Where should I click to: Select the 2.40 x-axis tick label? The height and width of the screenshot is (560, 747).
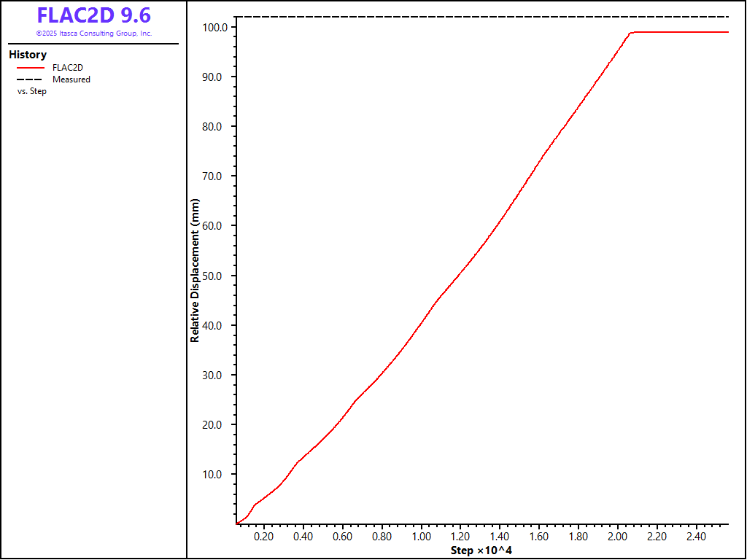[696, 537]
